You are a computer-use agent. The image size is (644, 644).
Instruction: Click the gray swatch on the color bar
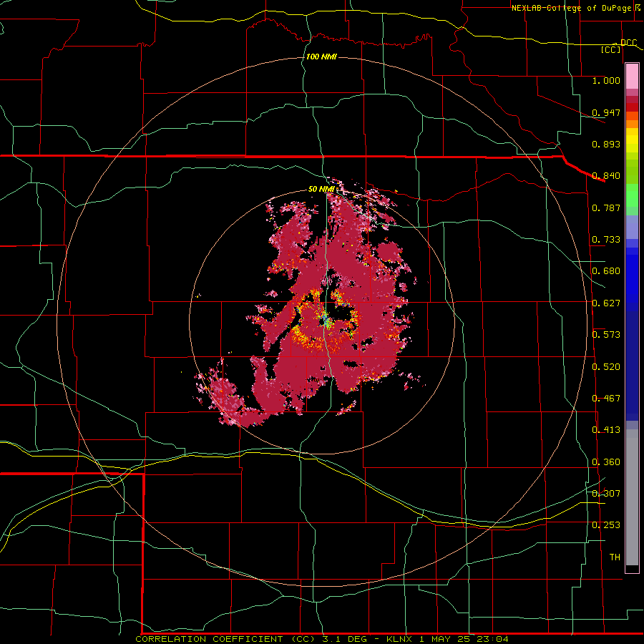632,497
